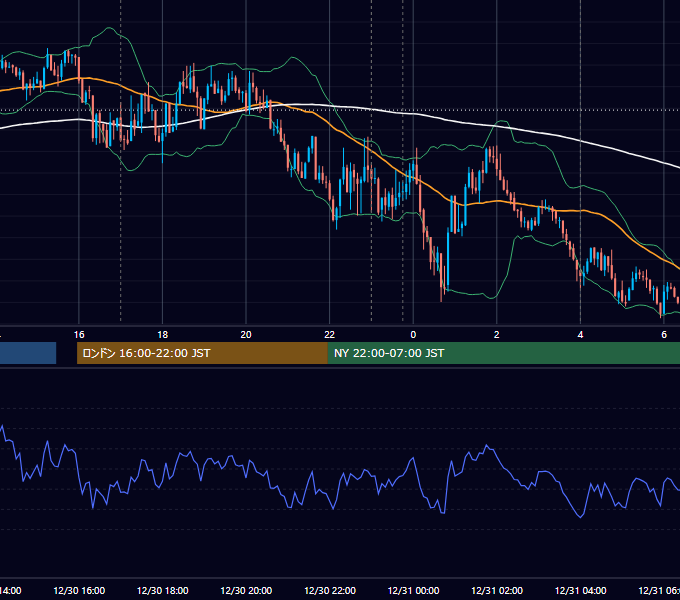The image size is (680, 600).
Task: Click the 12/31 00:00 date label
Action: coord(413,590)
